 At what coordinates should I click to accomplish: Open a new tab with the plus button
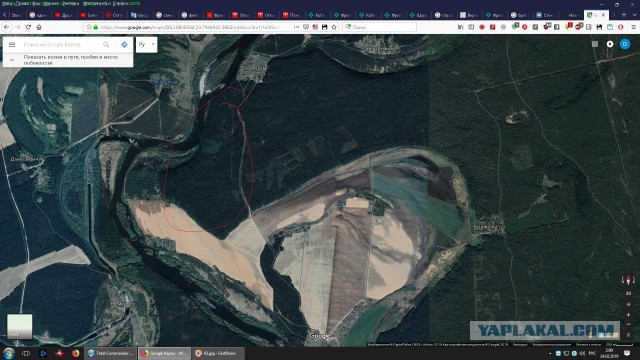click(624, 15)
